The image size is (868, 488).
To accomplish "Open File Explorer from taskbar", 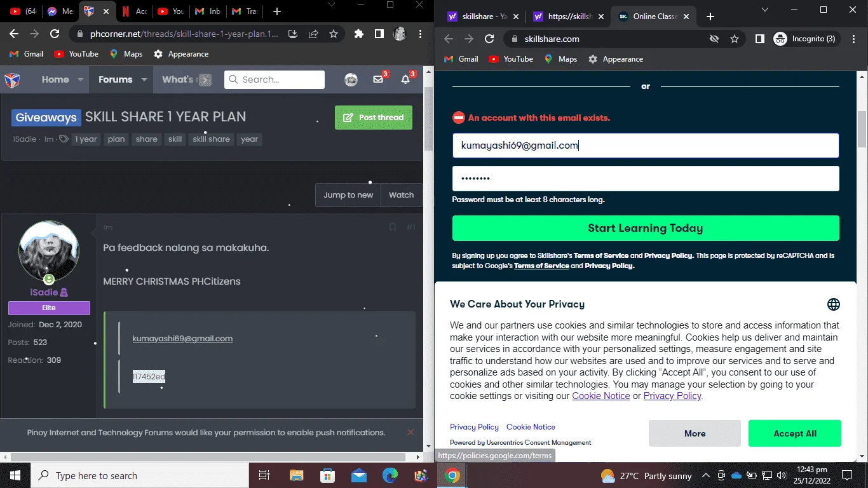I will 296,475.
